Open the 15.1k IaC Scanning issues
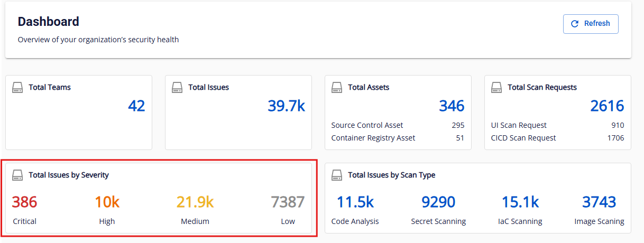The image size is (644, 243). point(519,202)
